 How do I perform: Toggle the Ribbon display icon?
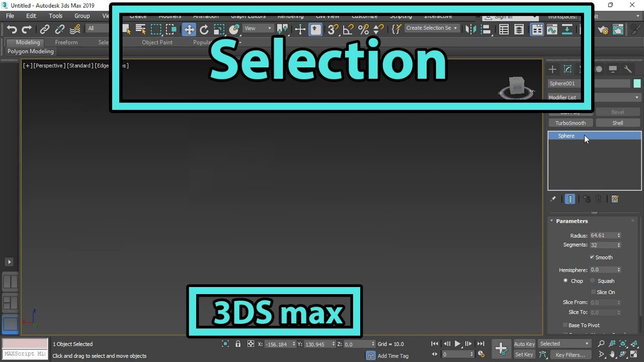(537, 30)
